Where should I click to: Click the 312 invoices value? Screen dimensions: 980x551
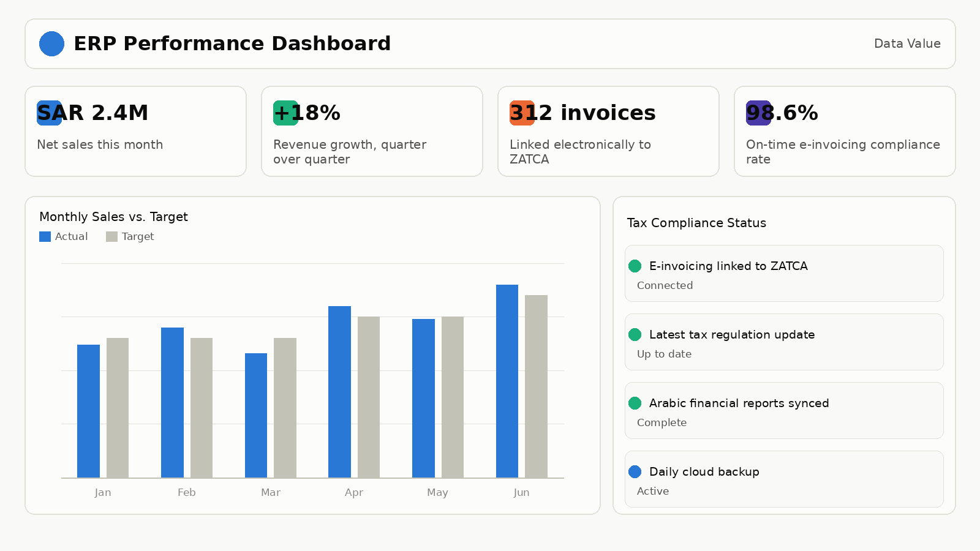[x=582, y=113]
